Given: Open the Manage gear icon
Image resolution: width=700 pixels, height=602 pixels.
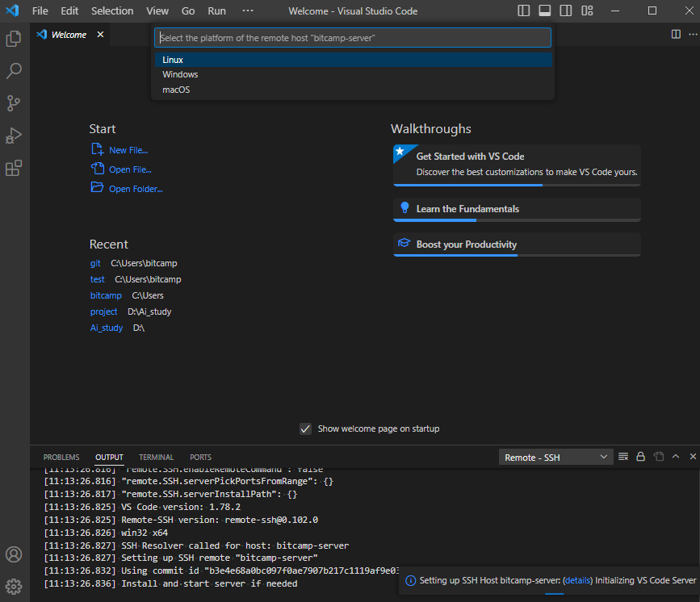Looking at the screenshot, I should 14,587.
